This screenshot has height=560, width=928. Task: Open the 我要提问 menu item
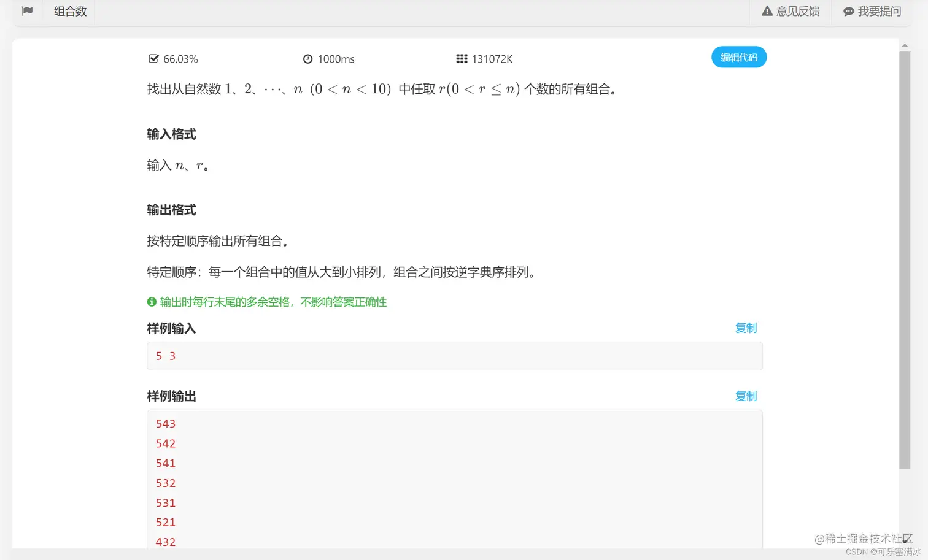pos(872,10)
